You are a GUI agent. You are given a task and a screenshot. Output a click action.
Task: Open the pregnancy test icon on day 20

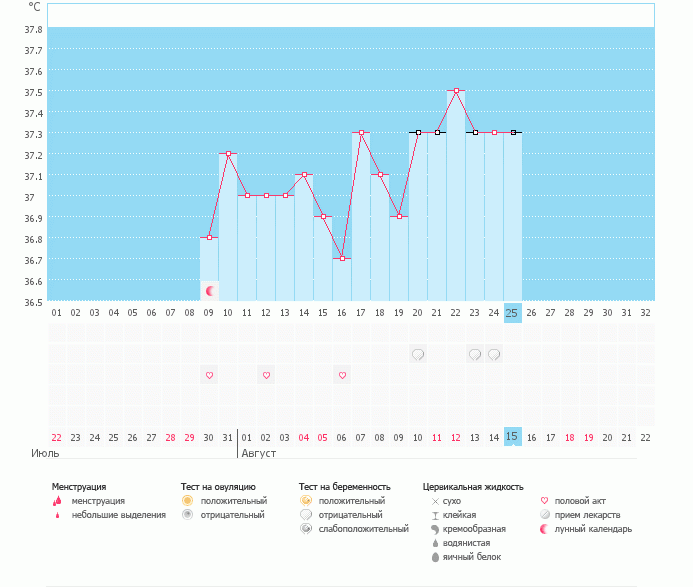pos(418,354)
